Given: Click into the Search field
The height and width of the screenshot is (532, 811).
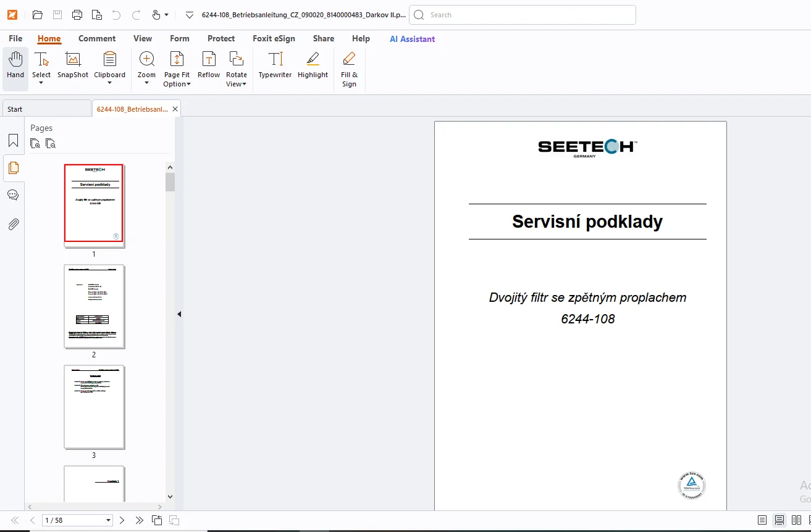Looking at the screenshot, I should coord(523,15).
